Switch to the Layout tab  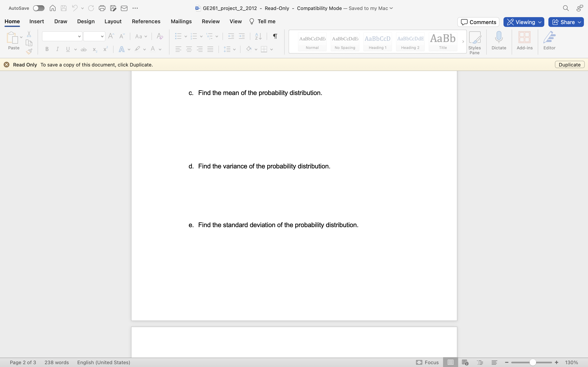(113, 21)
